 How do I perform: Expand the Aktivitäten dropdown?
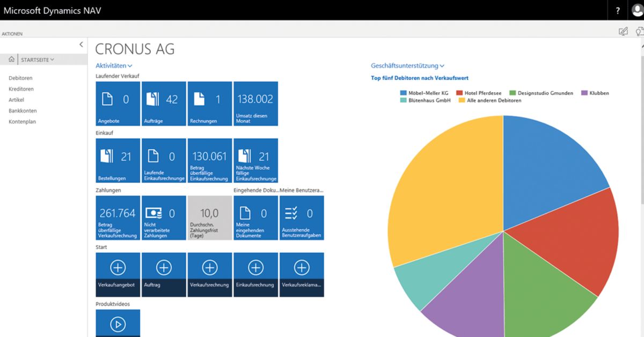point(114,65)
